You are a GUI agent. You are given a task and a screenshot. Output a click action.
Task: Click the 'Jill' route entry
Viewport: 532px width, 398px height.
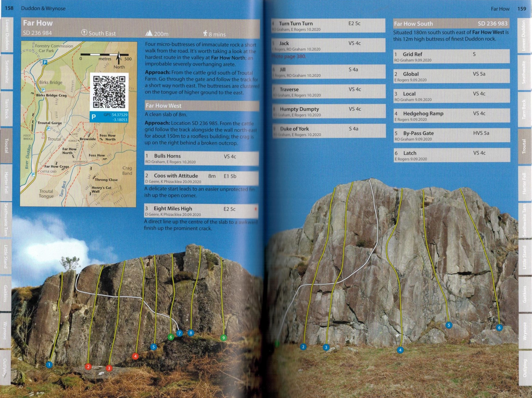(328, 72)
